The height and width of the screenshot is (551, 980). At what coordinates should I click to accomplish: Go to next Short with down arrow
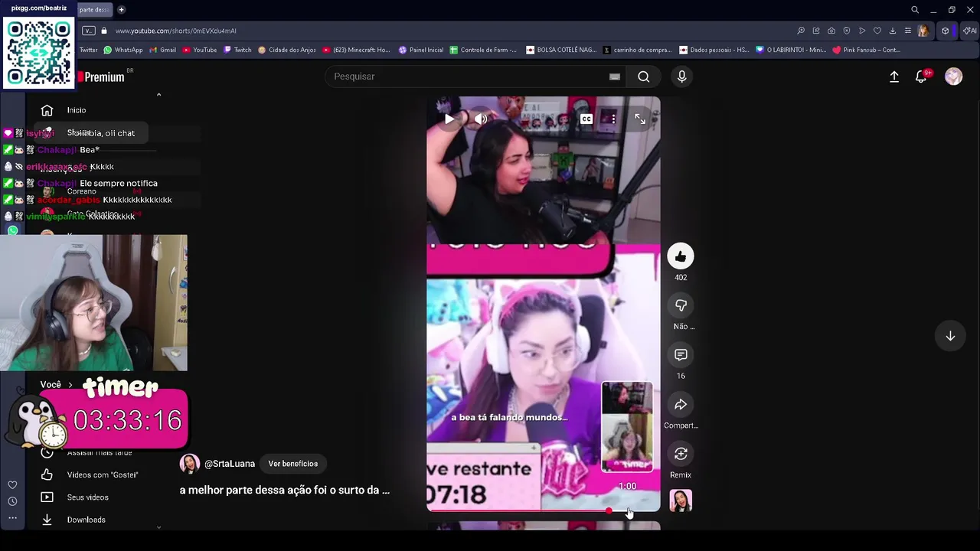pyautogui.click(x=950, y=336)
